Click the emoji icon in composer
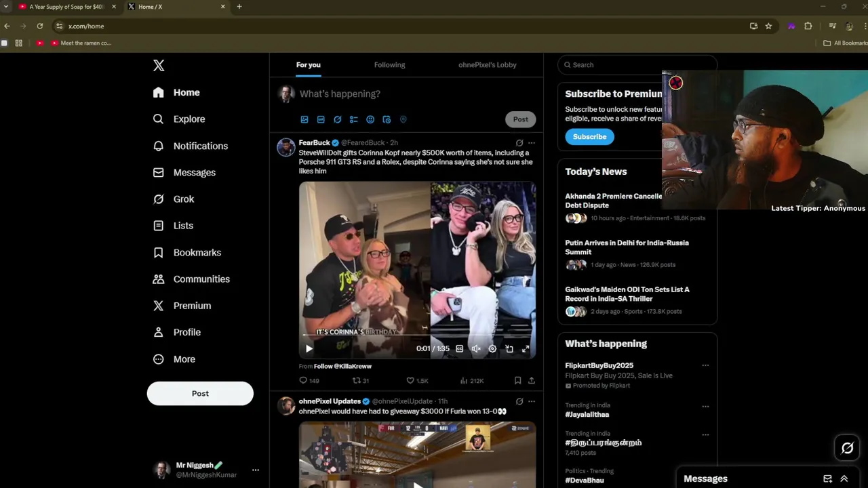Image resolution: width=868 pixels, height=488 pixels. coord(370,119)
